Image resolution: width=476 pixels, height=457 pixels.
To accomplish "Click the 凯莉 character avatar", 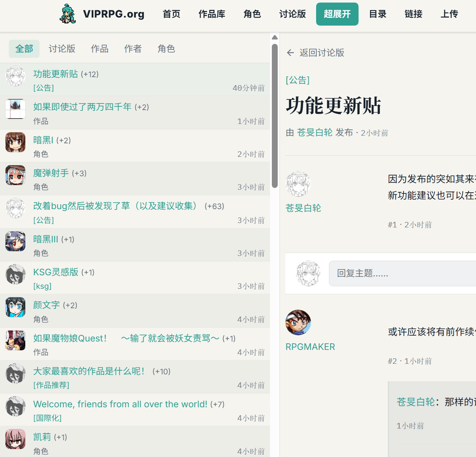I will (x=15, y=439).
